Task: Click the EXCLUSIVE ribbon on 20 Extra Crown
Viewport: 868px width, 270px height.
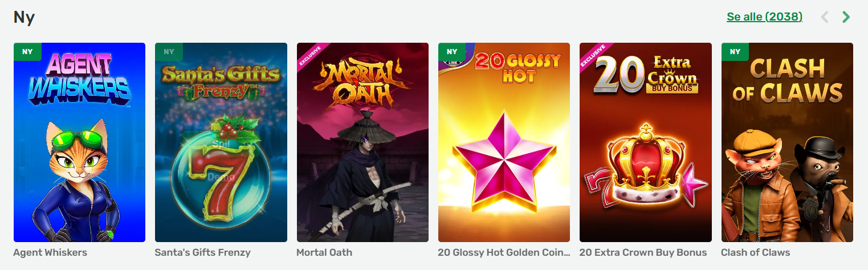Action: click(593, 56)
